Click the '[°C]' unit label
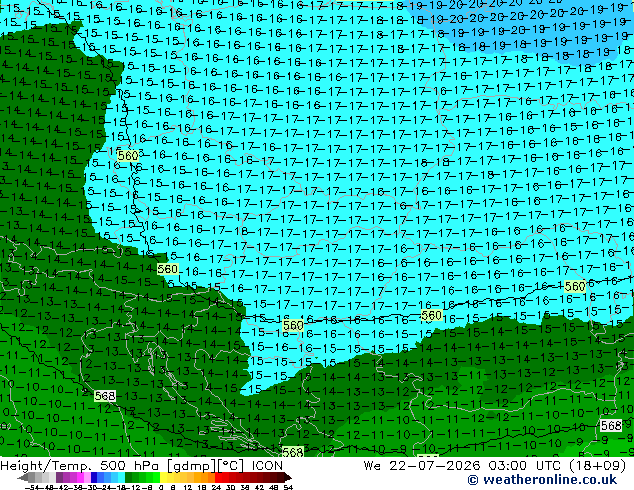 click(x=228, y=466)
